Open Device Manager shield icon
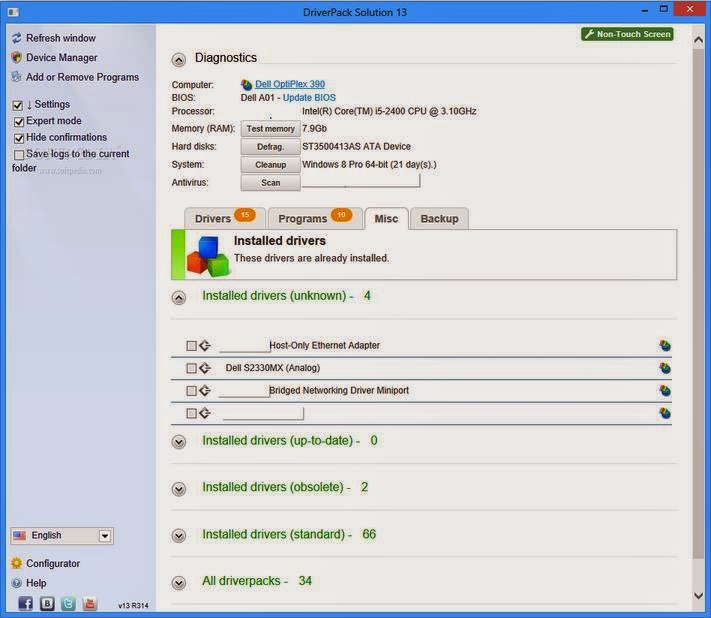The image size is (711, 618). 17,58
